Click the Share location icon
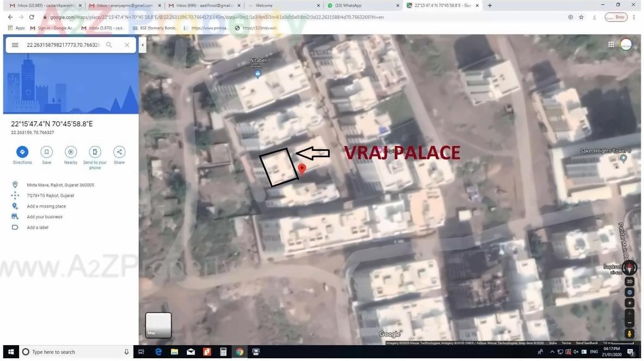Image resolution: width=644 pixels, height=361 pixels. (x=119, y=152)
